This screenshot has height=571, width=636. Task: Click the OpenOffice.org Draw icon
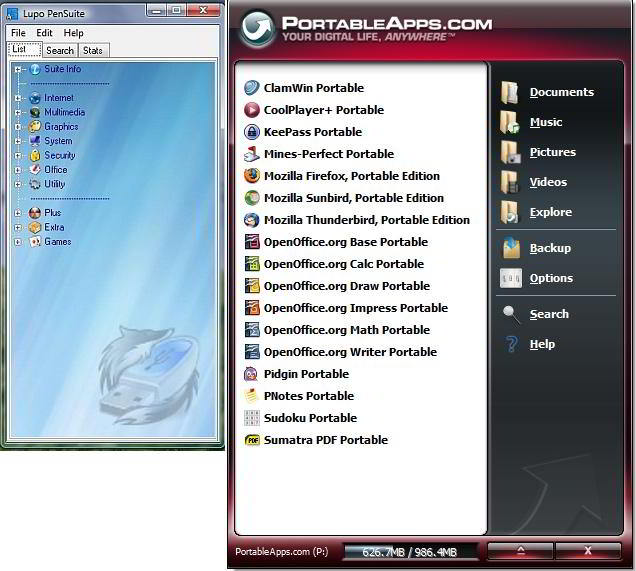pos(251,286)
